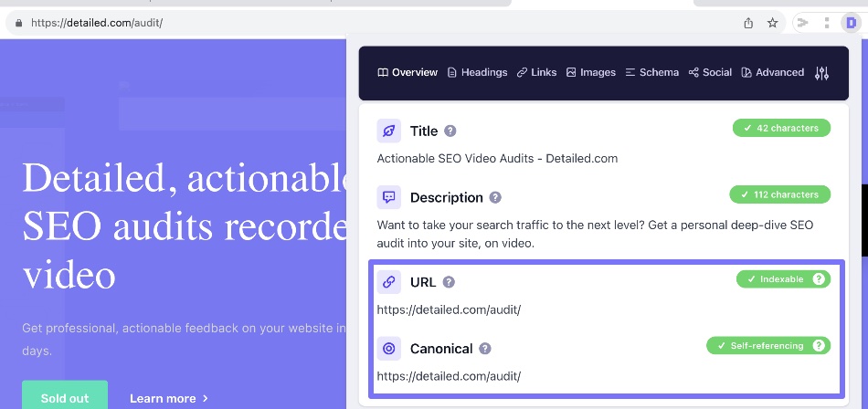
Task: Click the 42 characters badge
Action: (x=781, y=128)
